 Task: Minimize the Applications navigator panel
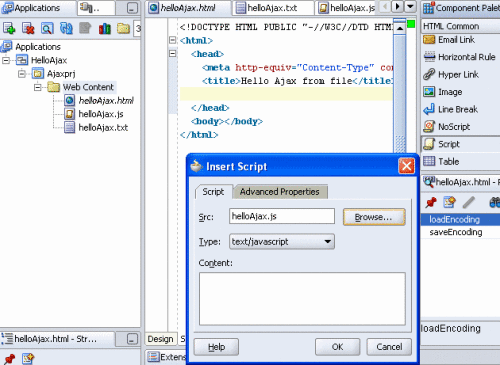132,8
